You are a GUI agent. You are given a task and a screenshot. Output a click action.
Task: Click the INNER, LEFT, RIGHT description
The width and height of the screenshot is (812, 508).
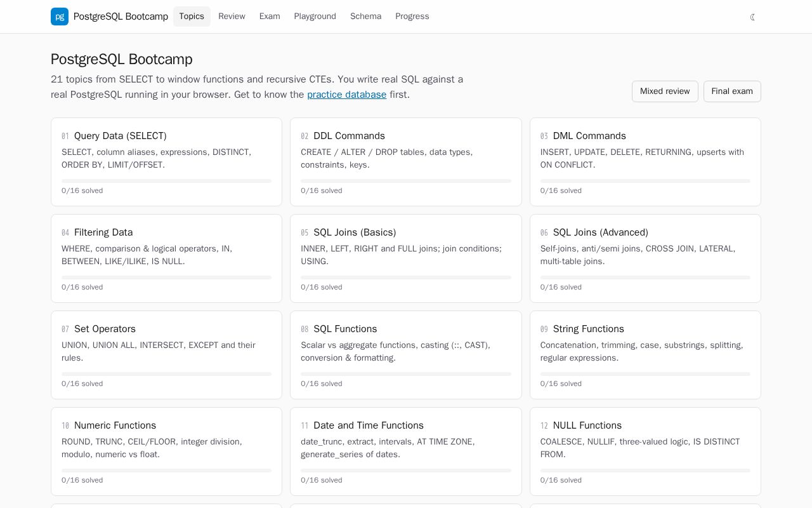point(401,255)
